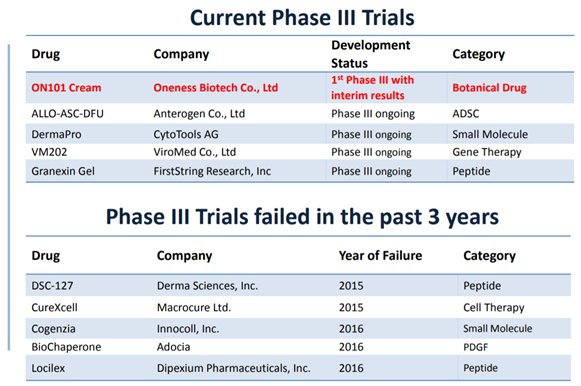Select the ALLO-ASC-DFU drug row
Screen dimensions: 581x386
300,114
